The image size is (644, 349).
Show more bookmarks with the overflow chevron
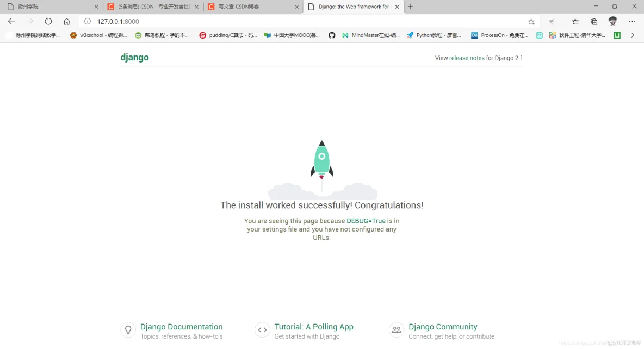tap(633, 35)
